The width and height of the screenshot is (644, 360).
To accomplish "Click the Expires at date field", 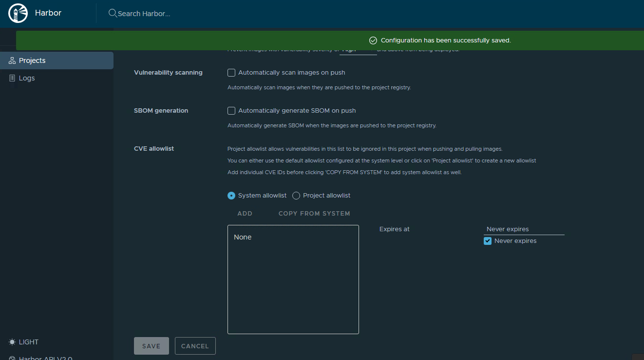I will (x=524, y=229).
